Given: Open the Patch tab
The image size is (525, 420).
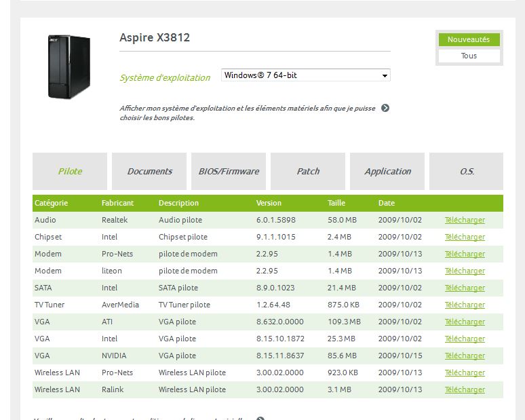Looking at the screenshot, I should [x=308, y=172].
